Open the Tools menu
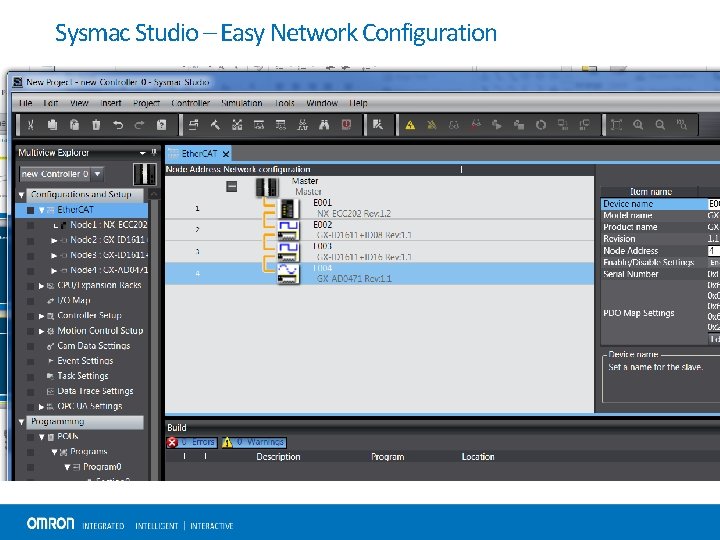Screen dimensions: 720x540 pos(284,103)
